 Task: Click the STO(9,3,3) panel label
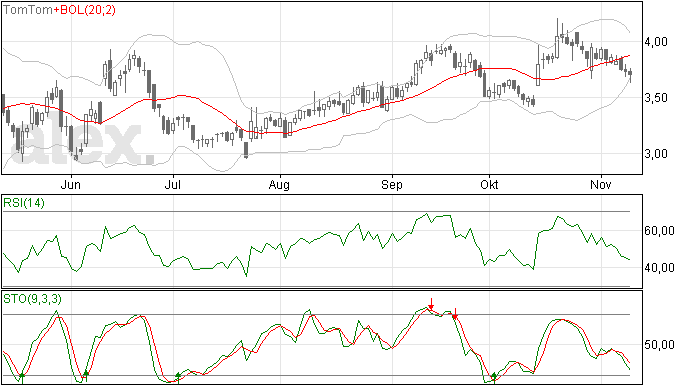(32, 299)
